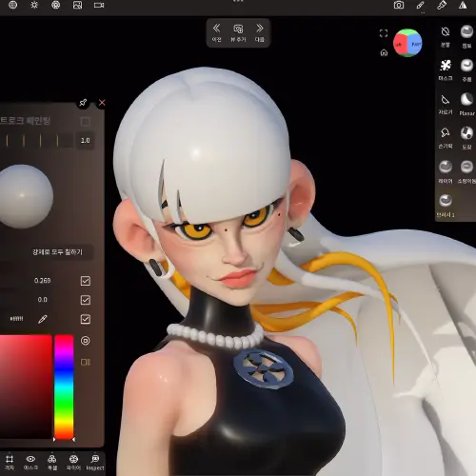Pin the paint panel with pushpin icon
This screenshot has height=476, width=476.
pos(83,103)
